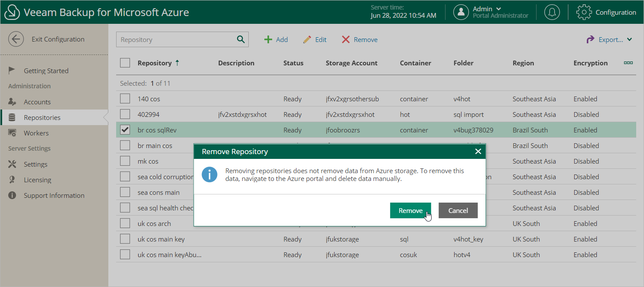Click the sql import folder cell
Viewport: 644px width, 287px height.
click(x=468, y=114)
